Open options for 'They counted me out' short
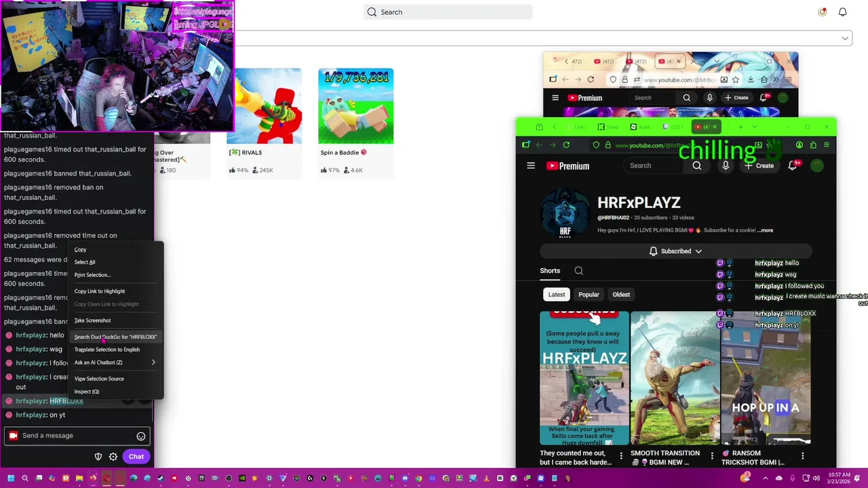The image size is (868, 488). click(621, 457)
